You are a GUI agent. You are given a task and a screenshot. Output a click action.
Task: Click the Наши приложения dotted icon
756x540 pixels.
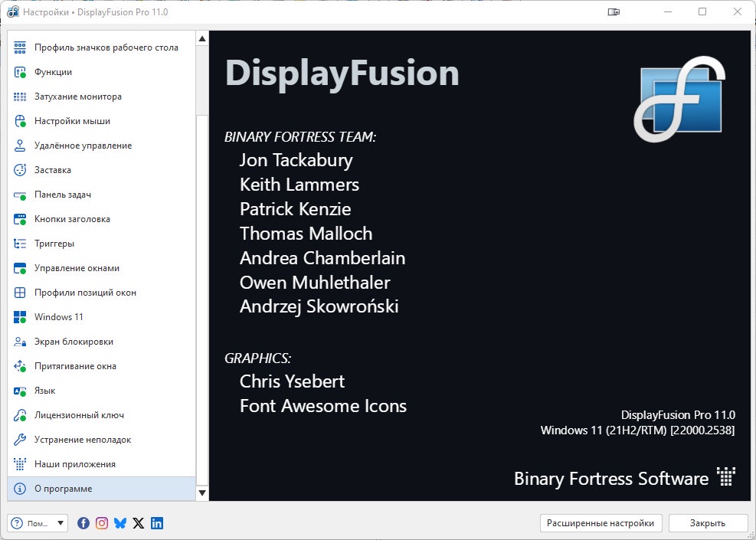pos(20,464)
